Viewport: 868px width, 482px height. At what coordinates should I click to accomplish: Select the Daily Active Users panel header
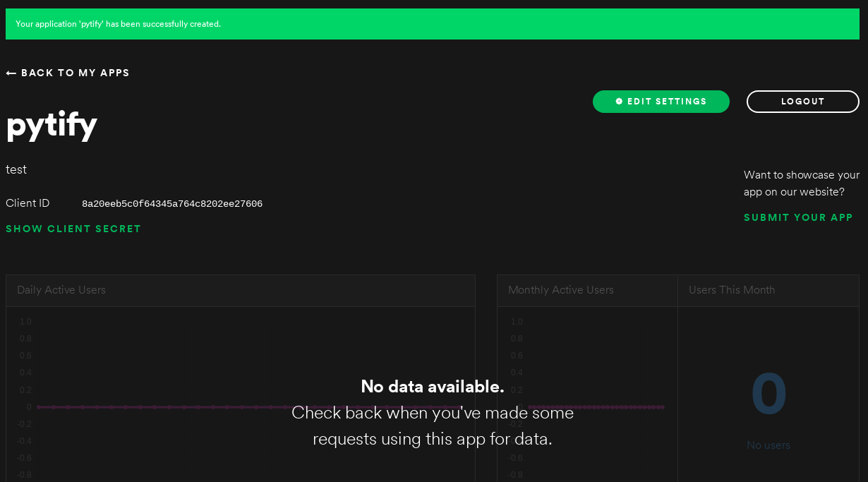(x=61, y=290)
